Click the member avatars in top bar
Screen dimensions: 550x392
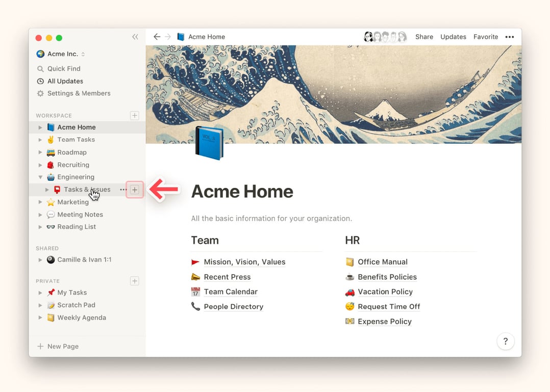[x=385, y=37]
